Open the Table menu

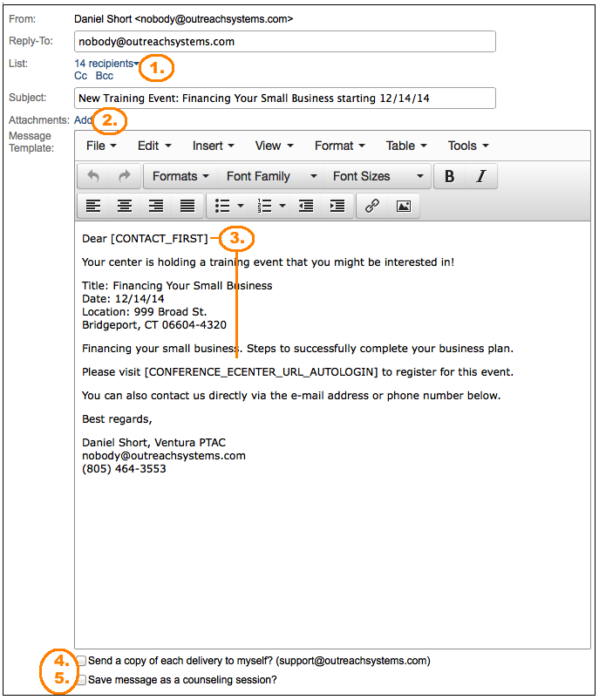(406, 146)
